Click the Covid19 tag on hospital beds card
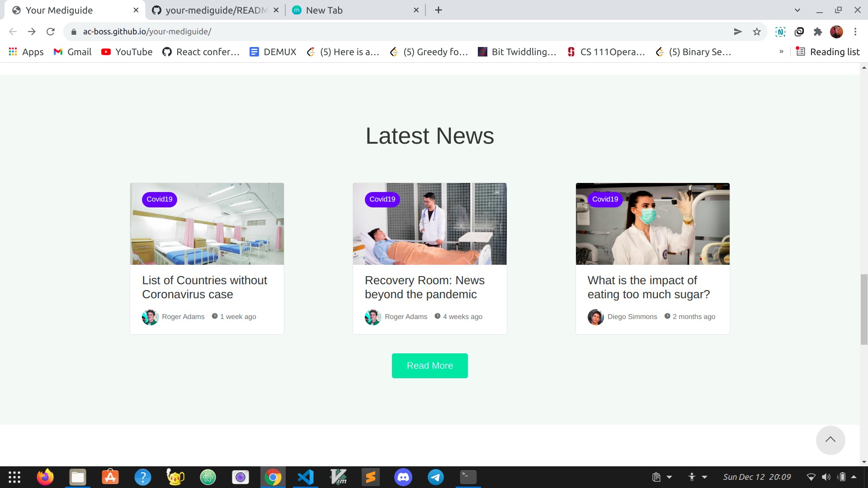 tap(159, 199)
